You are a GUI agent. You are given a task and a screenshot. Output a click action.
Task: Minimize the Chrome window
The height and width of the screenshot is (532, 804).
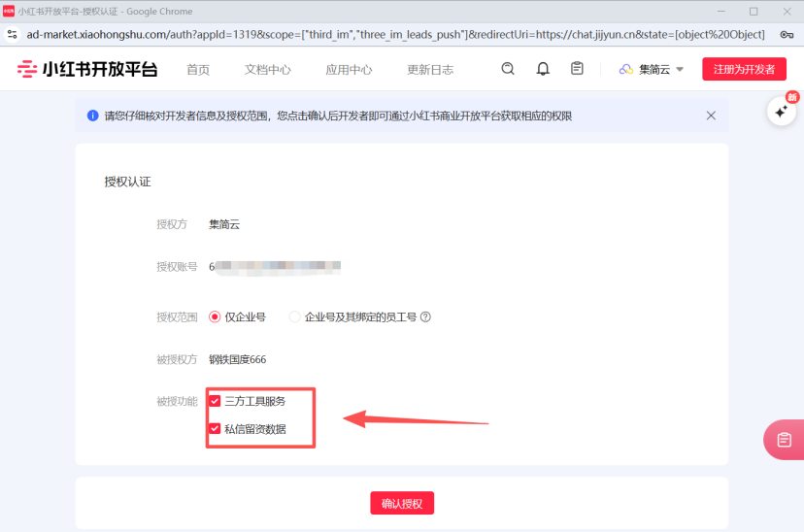click(720, 12)
